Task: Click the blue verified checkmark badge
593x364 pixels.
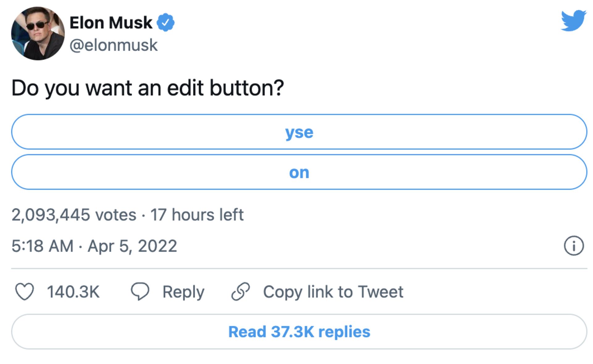Action: coord(166,22)
